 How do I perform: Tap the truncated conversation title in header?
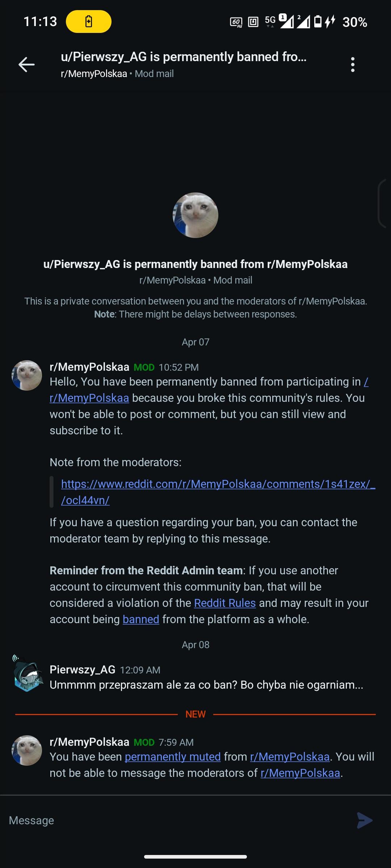(x=184, y=57)
